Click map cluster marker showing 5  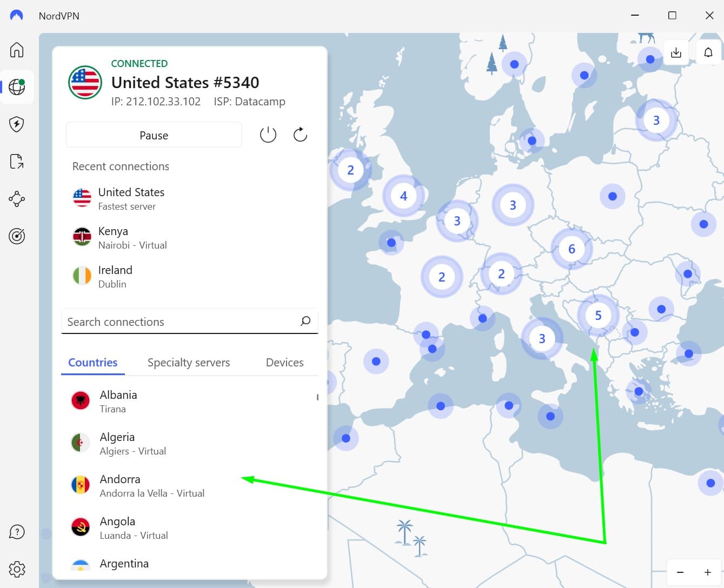click(598, 315)
